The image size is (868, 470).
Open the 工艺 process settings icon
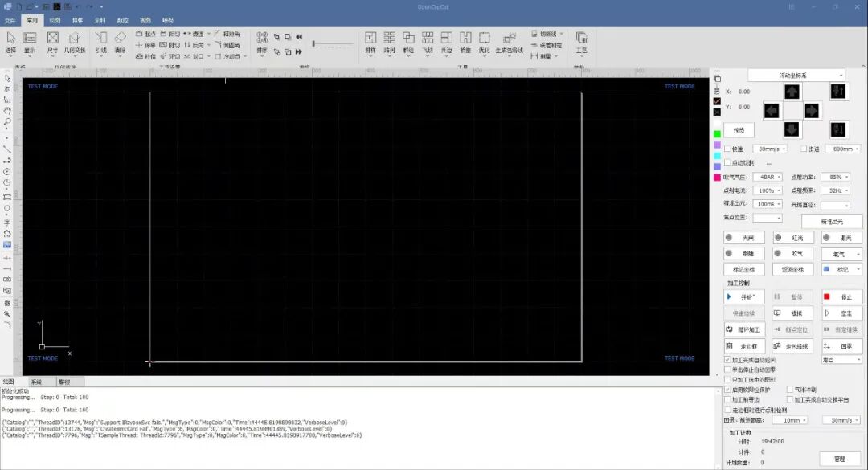(581, 42)
